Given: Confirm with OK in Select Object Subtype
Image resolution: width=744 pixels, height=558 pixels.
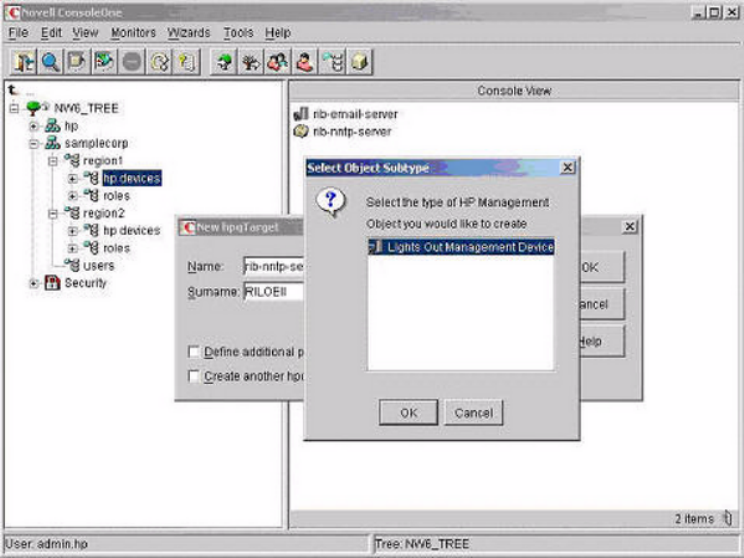Looking at the screenshot, I should tap(409, 413).
